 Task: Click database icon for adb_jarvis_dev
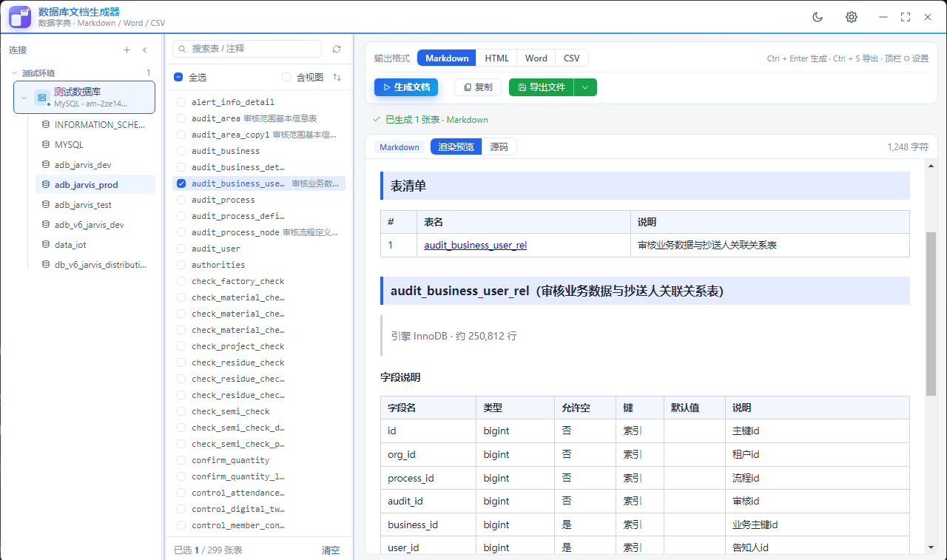[x=46, y=165]
